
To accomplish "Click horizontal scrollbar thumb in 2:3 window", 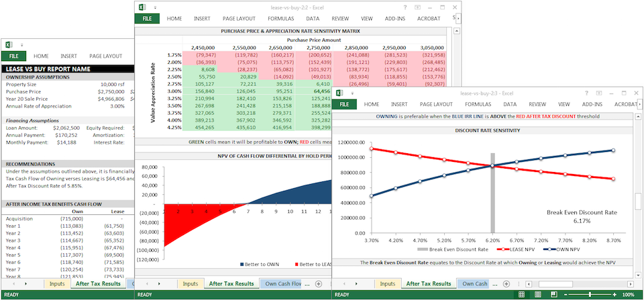I will coord(556,284).
